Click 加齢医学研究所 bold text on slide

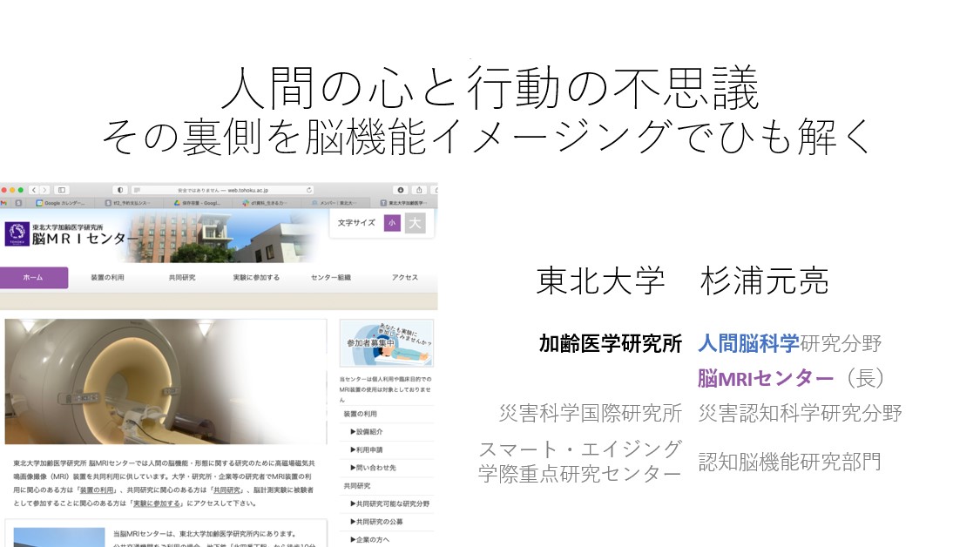click(x=611, y=344)
